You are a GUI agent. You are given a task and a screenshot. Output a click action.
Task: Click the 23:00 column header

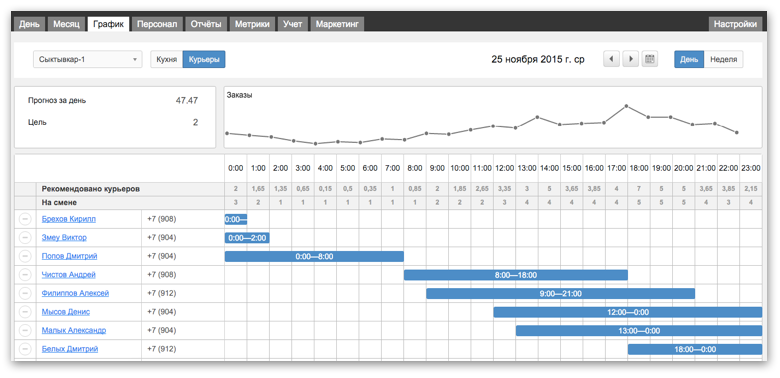click(751, 169)
